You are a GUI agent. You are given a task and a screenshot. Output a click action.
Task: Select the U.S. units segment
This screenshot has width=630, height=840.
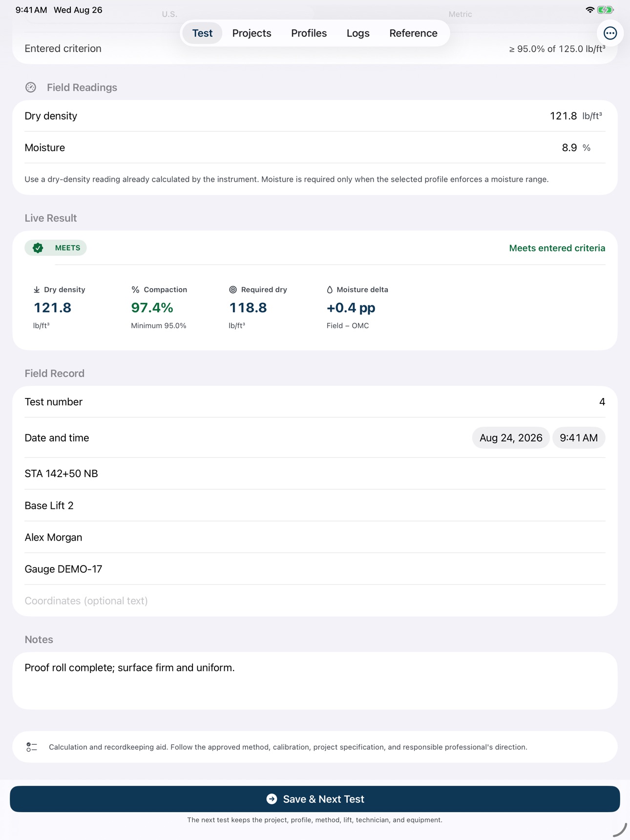pyautogui.click(x=169, y=14)
